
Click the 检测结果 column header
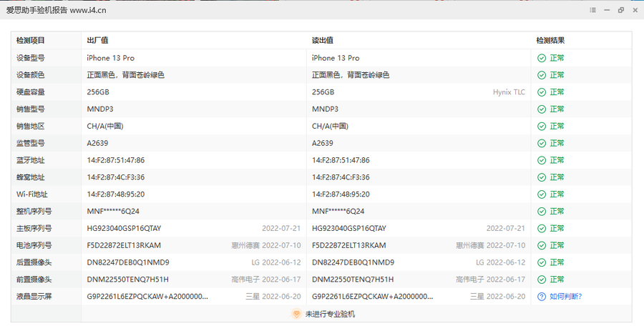click(x=550, y=41)
